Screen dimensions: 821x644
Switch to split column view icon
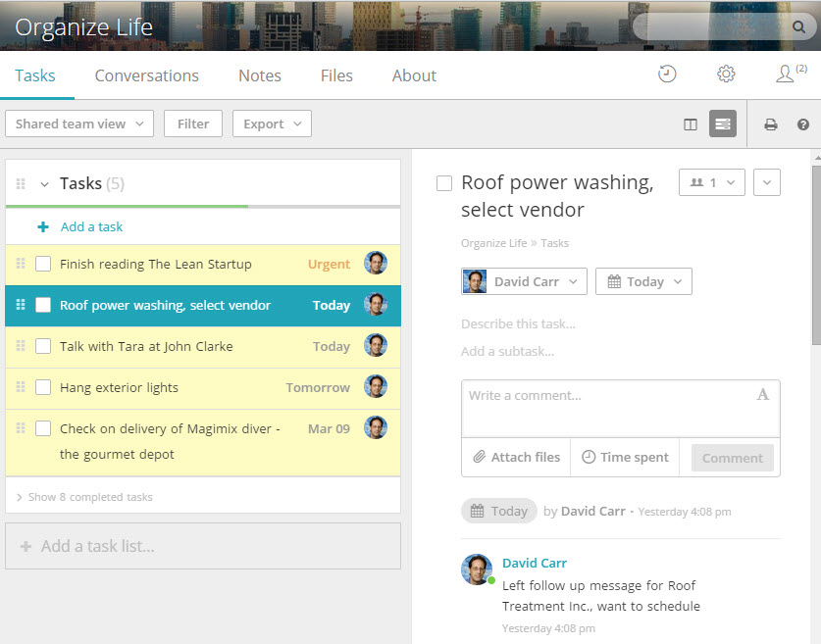(x=691, y=124)
